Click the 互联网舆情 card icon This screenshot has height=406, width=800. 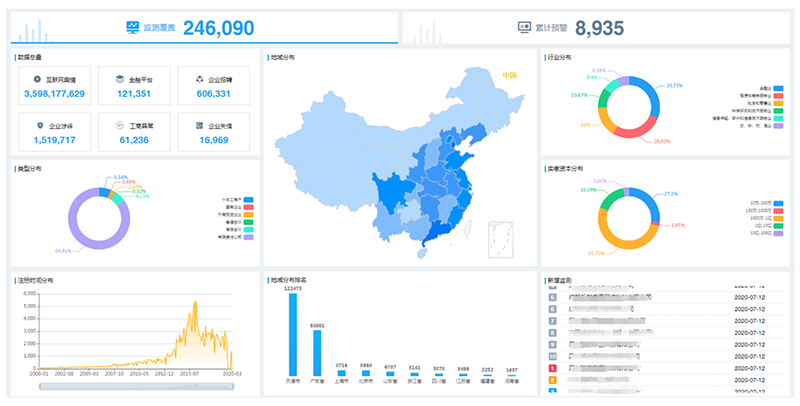click(37, 78)
